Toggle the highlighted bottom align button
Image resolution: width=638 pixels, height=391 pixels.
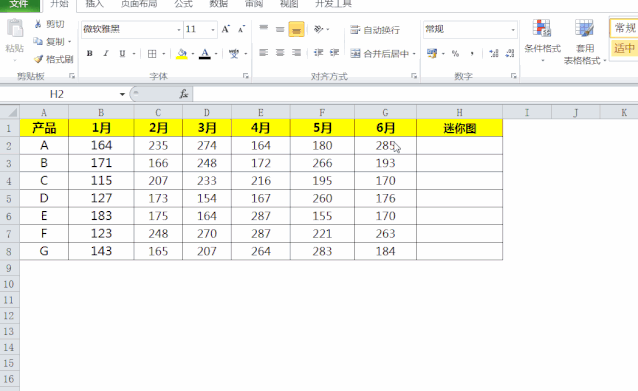coord(296,29)
